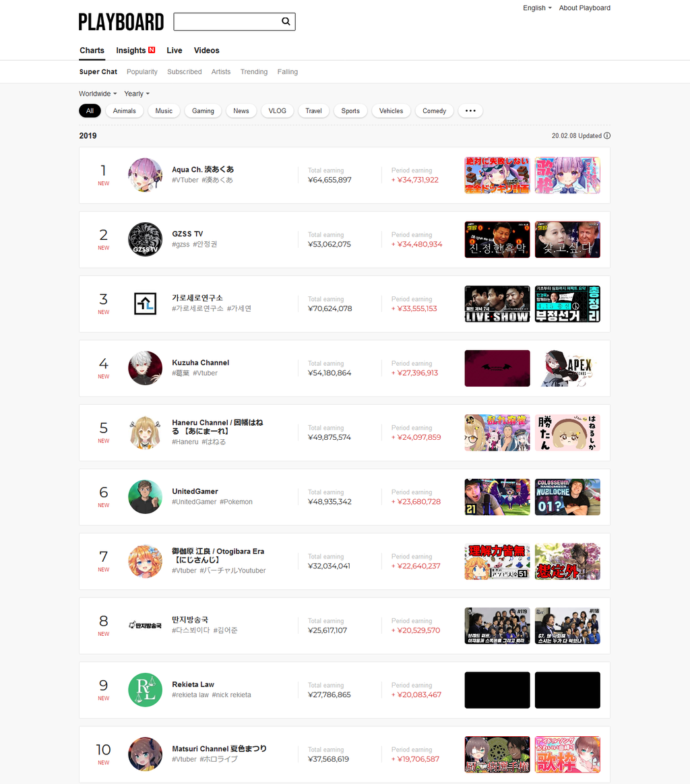690x784 pixels.
Task: Open the Subscribed sub-tab
Action: click(x=185, y=72)
